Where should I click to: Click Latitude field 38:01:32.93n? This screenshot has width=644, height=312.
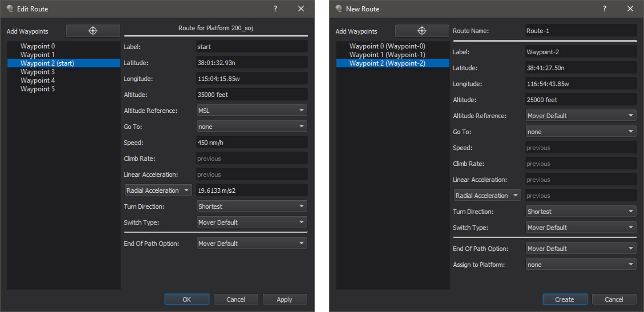coord(252,63)
